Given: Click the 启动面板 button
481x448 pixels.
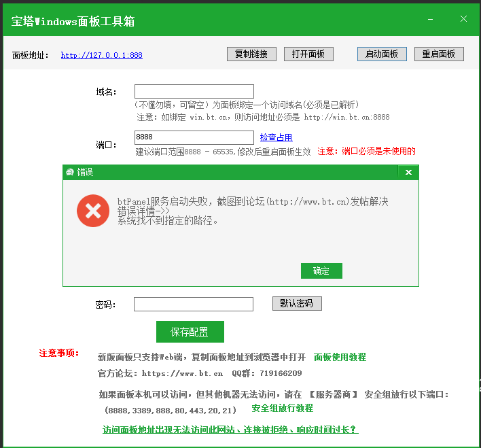Looking at the screenshot, I should point(382,54).
